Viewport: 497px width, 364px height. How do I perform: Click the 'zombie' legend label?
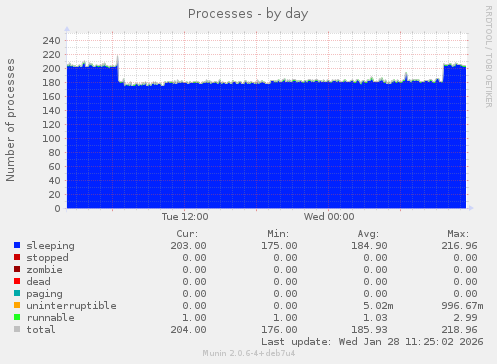click(44, 270)
